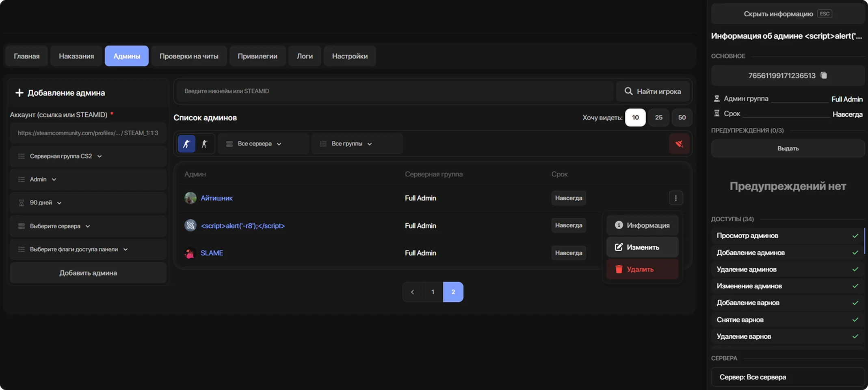Focus the nickname or STEAMID search field

pos(394,91)
